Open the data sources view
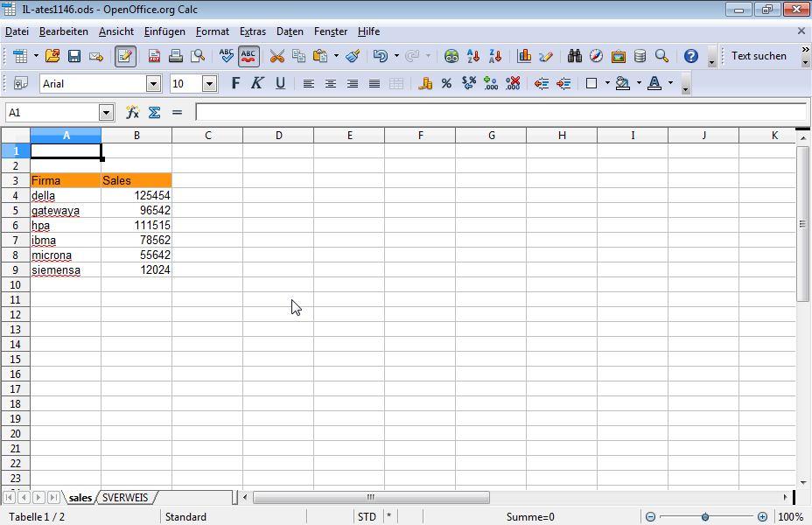812x525 pixels. (x=640, y=56)
